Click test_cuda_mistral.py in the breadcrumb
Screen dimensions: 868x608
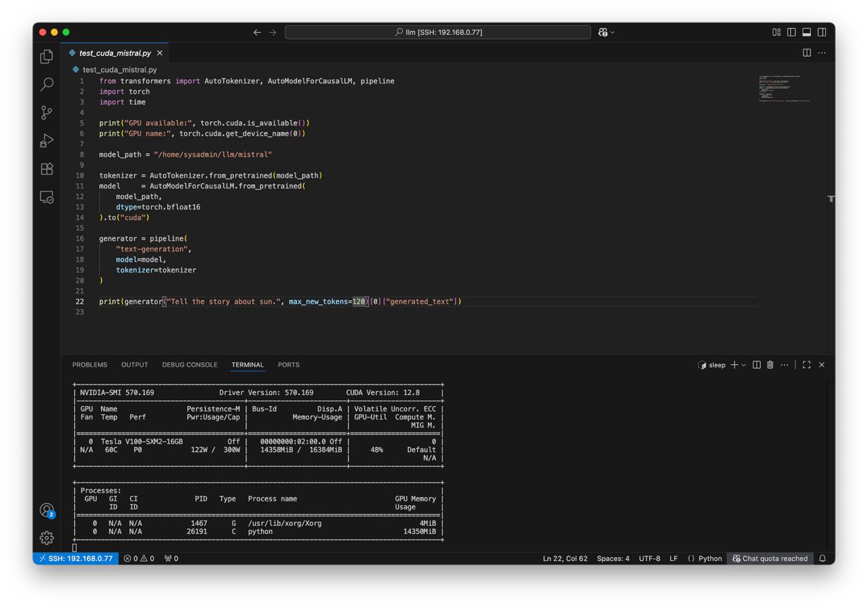click(119, 70)
